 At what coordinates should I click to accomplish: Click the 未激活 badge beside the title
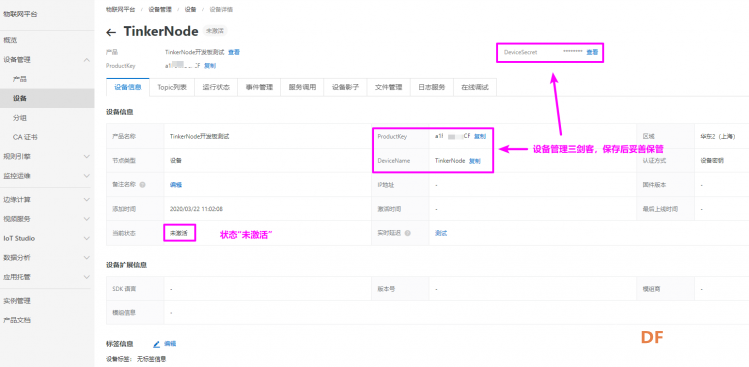(x=215, y=31)
